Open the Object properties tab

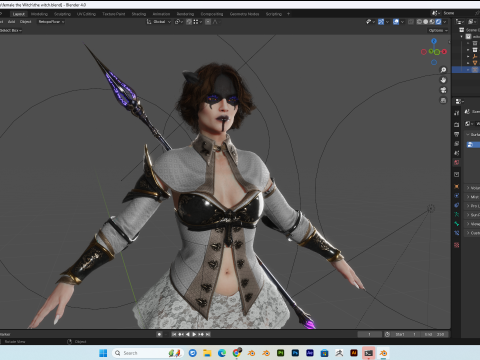pyautogui.click(x=457, y=186)
